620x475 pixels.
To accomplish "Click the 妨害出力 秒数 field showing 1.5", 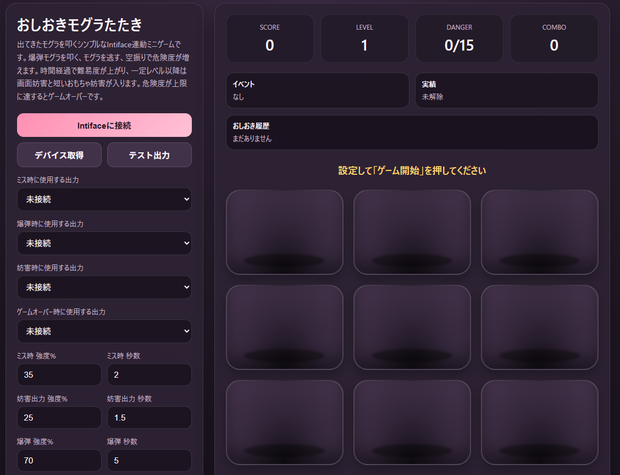I will tap(149, 417).
